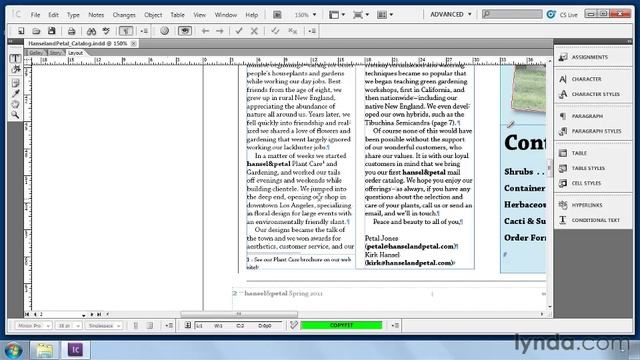Reject Change X icon

point(254,31)
